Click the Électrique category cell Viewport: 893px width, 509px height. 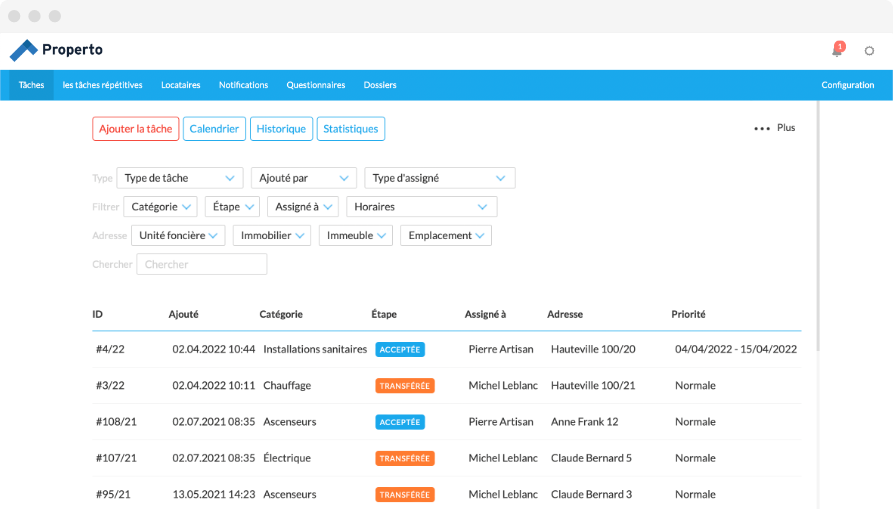pos(287,458)
